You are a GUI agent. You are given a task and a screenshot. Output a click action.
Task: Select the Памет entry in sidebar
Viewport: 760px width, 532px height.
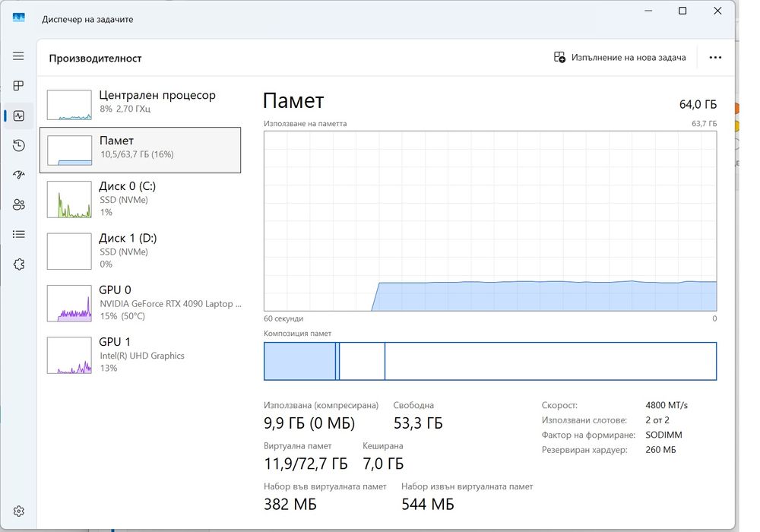pos(141,150)
